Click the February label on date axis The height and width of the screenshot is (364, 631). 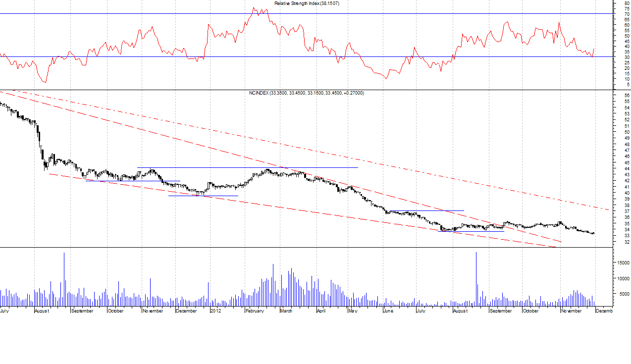pyautogui.click(x=254, y=311)
